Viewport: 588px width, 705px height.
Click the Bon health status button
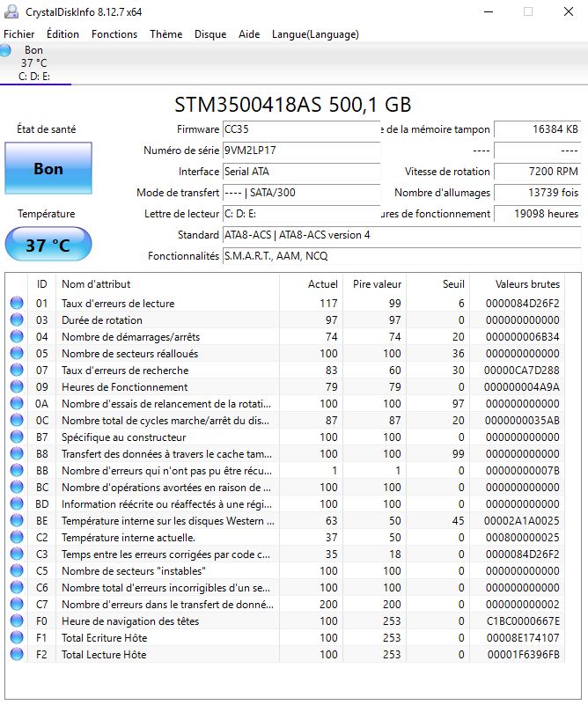(x=48, y=169)
